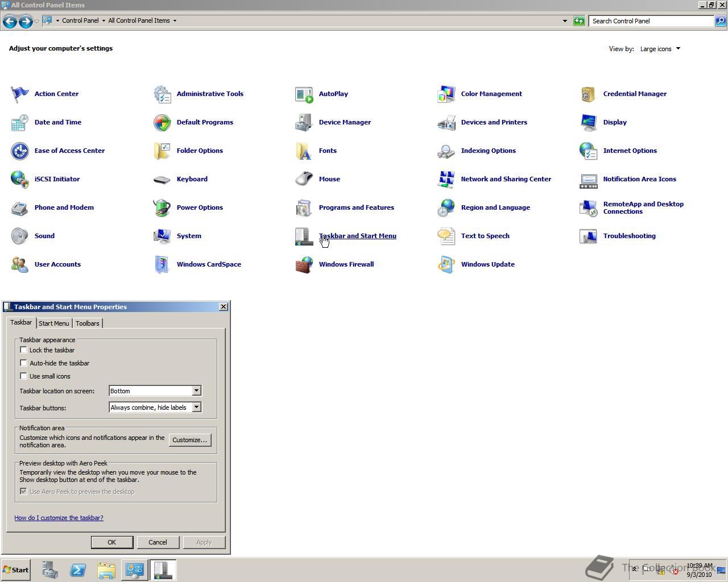Open the Phone and Modem icon
Image resolution: width=728 pixels, height=582 pixels.
pos(20,207)
